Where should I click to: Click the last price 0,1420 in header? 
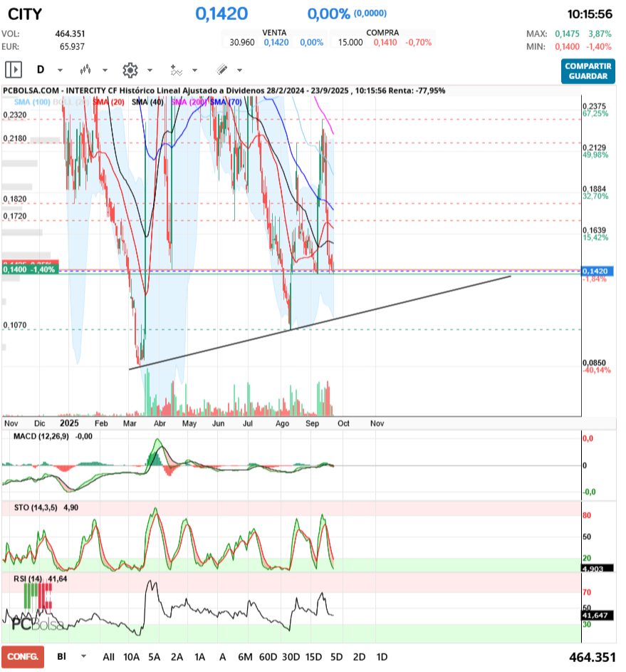click(221, 14)
